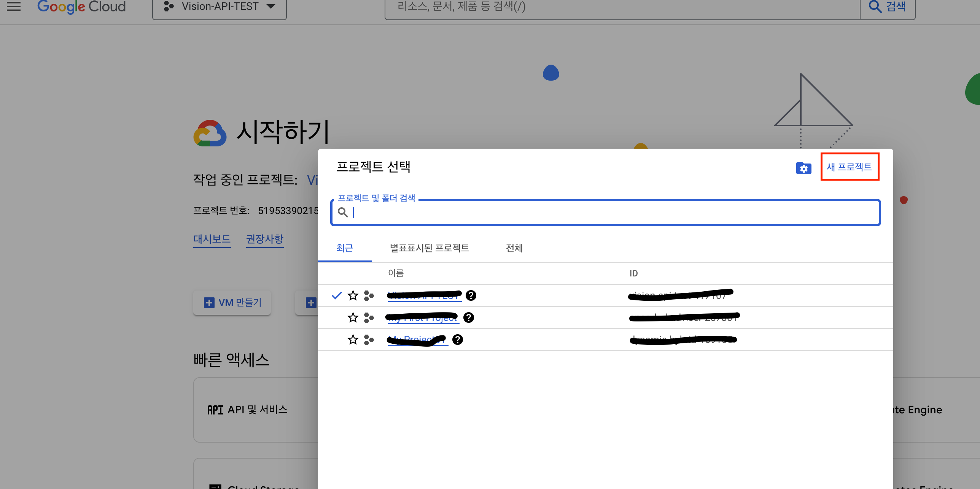Click the VM 만들기 button
The image size is (980, 489).
pos(232,303)
